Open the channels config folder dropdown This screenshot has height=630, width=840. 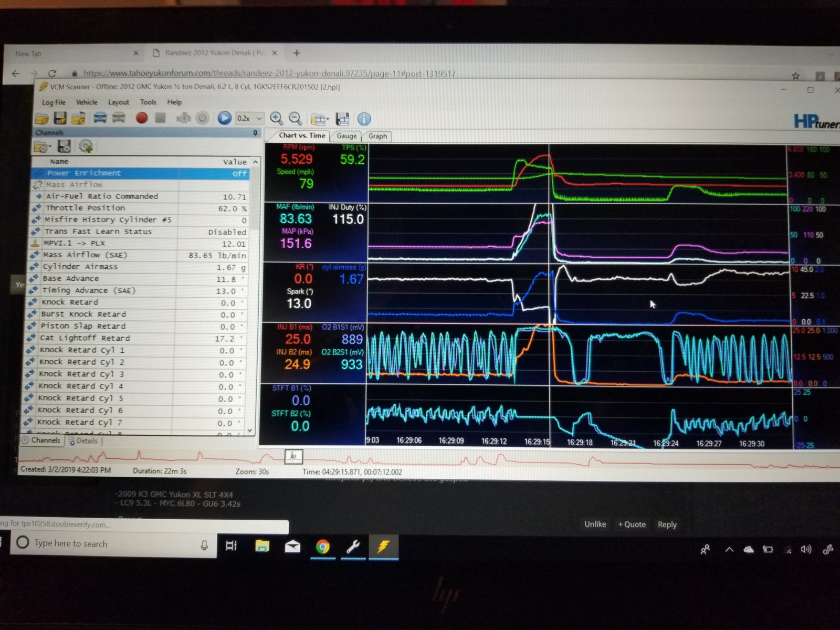(42, 146)
